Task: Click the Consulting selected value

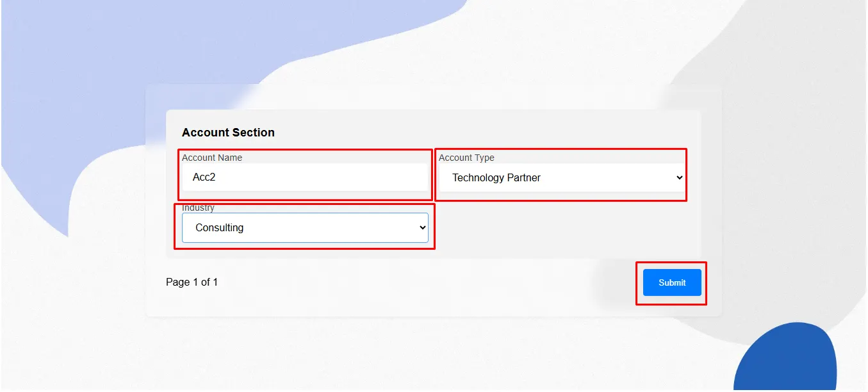Action: pyautogui.click(x=219, y=227)
